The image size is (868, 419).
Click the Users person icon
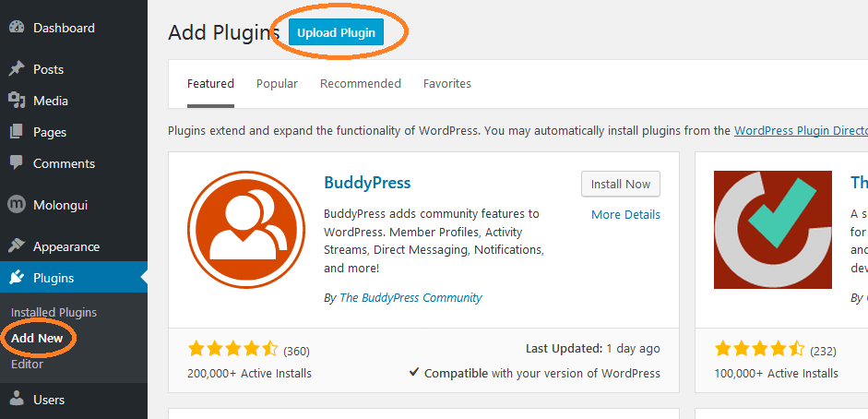click(x=18, y=399)
